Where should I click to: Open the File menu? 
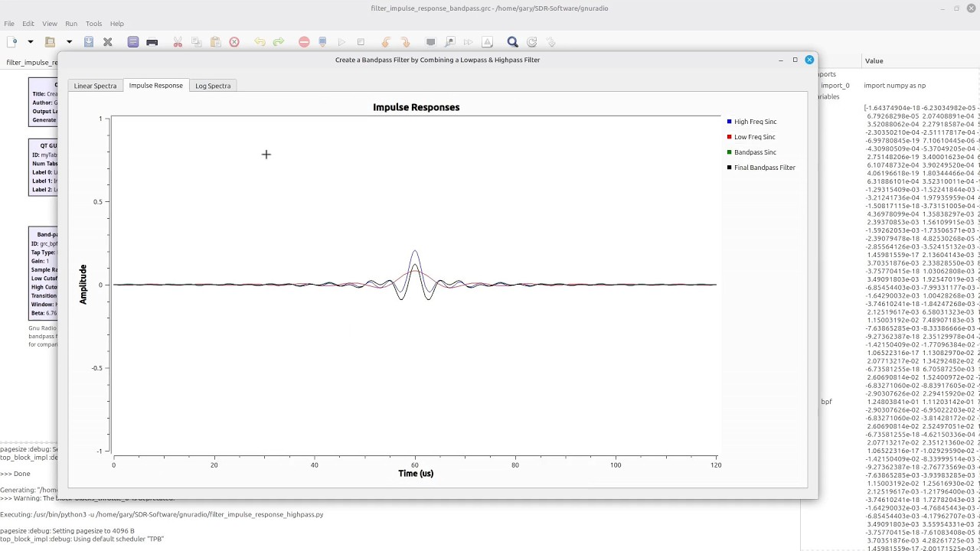(9, 24)
